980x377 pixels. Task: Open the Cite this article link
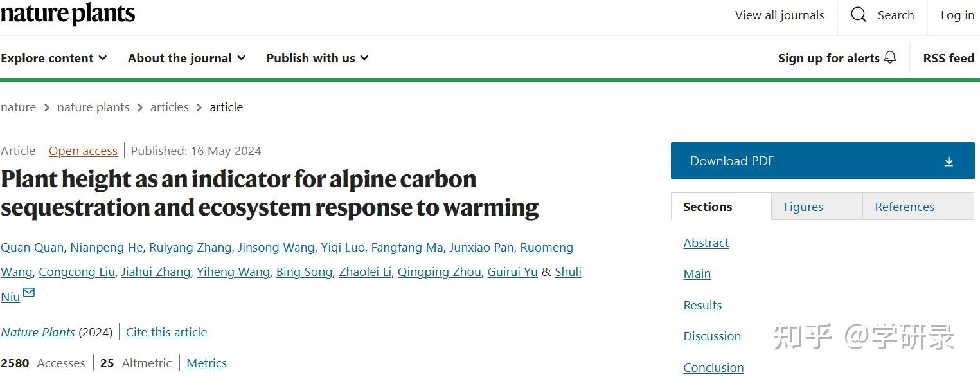coord(166,332)
